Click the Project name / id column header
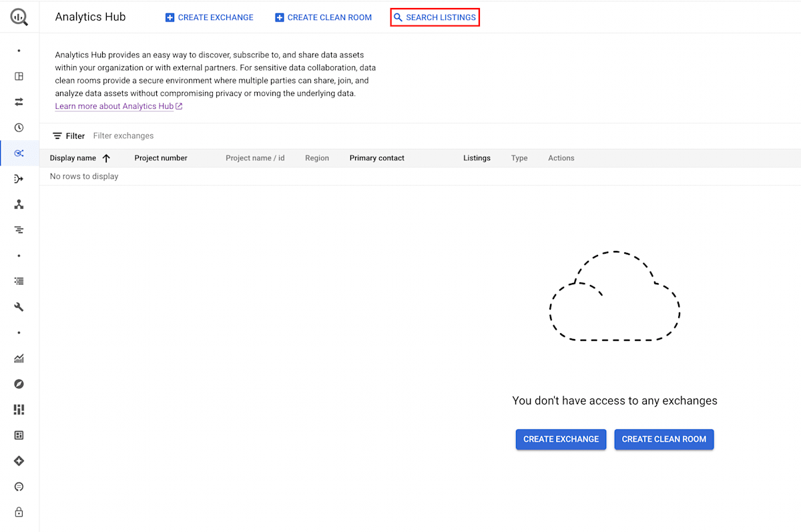Screen dimensions: 801x532 255,158
